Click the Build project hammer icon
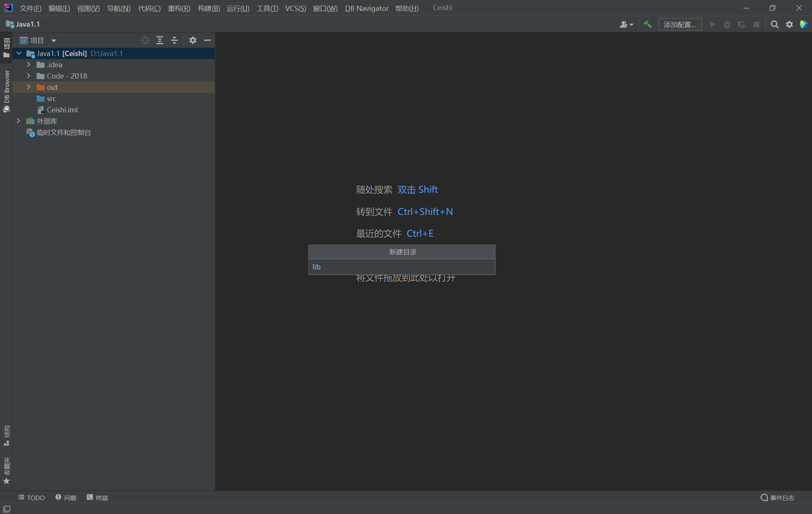 tap(648, 24)
